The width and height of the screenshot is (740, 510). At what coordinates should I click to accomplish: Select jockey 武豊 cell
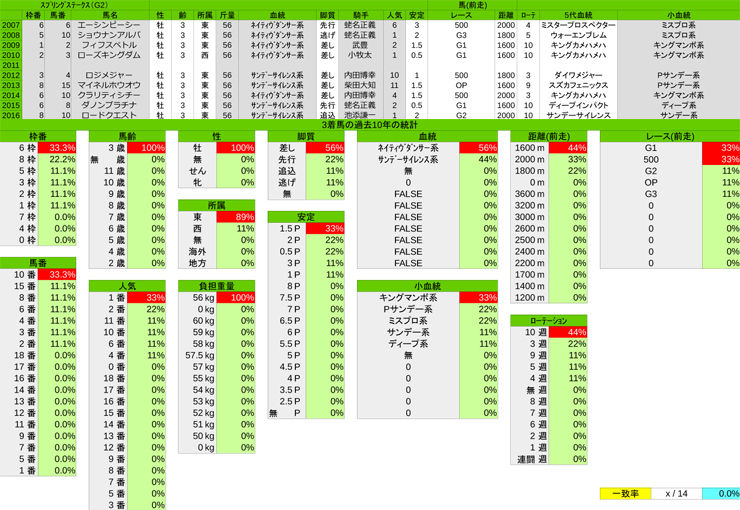(x=360, y=45)
